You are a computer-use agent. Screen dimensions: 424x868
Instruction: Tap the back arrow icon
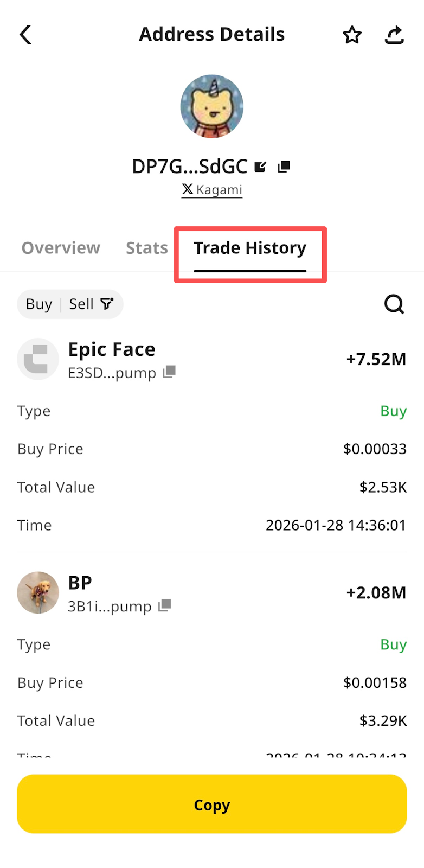click(25, 35)
